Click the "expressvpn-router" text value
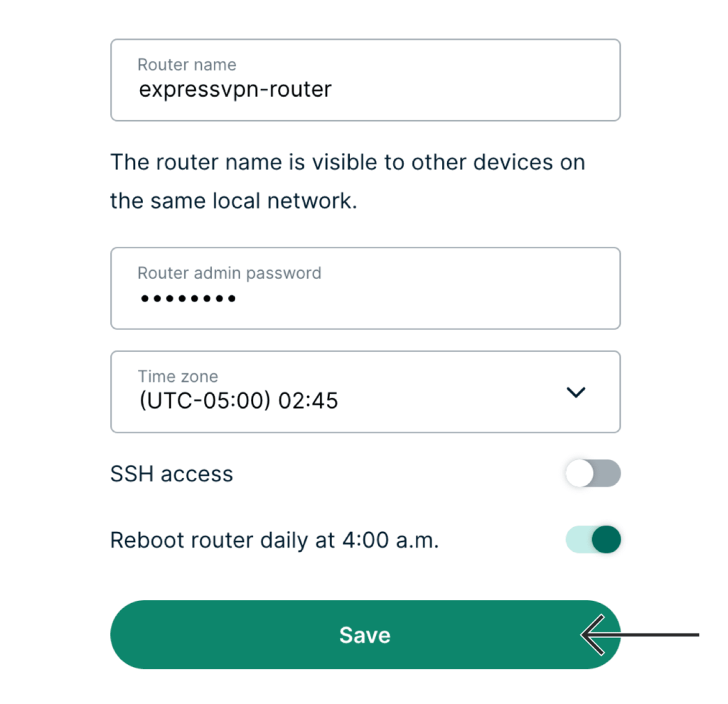 (x=235, y=90)
